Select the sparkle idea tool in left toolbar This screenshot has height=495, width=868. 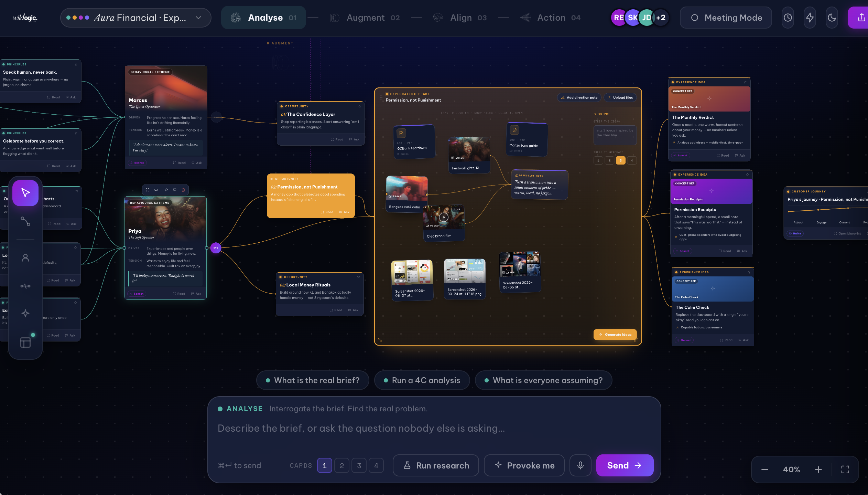coord(25,313)
